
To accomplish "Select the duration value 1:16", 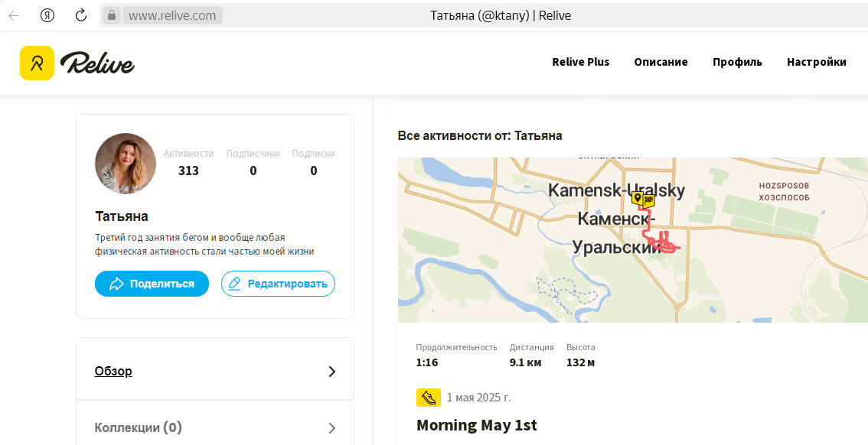I will pos(427,362).
